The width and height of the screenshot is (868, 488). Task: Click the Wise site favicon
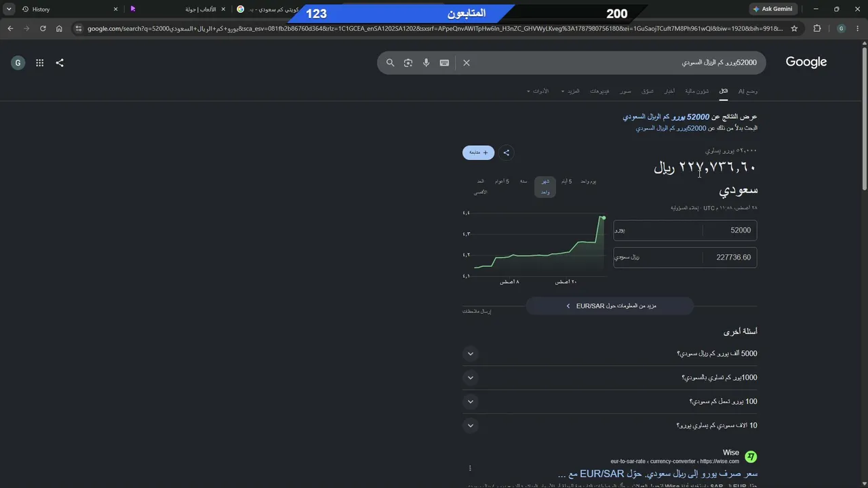click(751, 456)
